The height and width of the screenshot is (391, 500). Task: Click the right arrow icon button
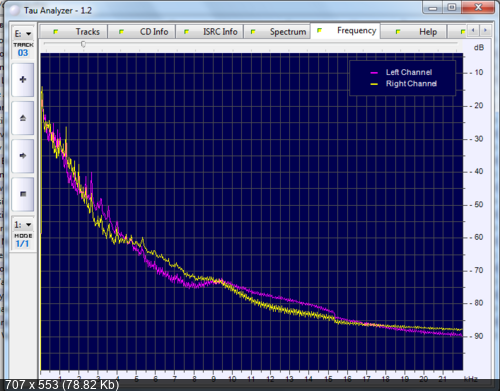(23, 156)
